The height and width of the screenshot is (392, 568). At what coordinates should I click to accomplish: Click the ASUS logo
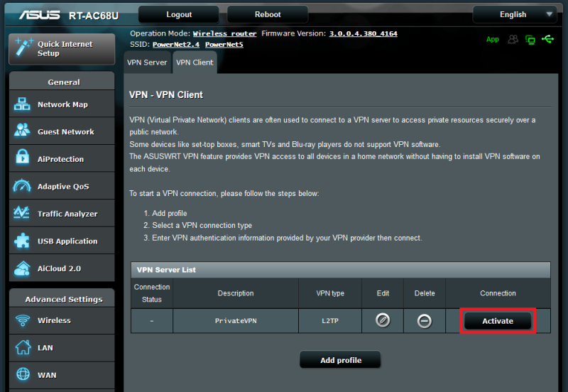click(x=40, y=14)
